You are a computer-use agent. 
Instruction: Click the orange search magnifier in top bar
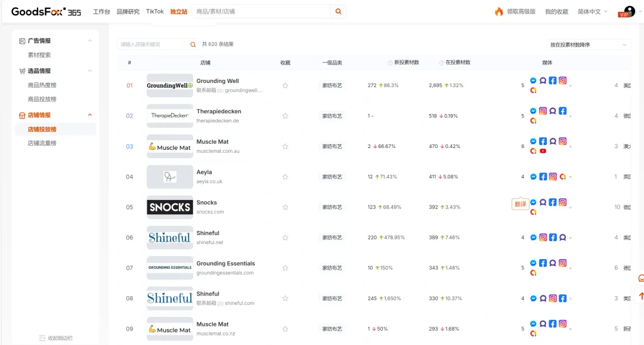338,11
